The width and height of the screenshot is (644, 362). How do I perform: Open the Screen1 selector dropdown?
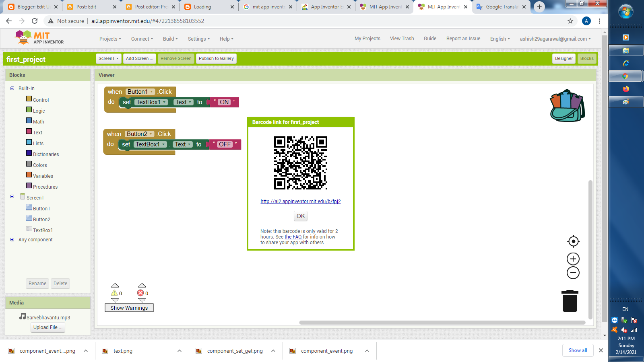[x=108, y=58]
